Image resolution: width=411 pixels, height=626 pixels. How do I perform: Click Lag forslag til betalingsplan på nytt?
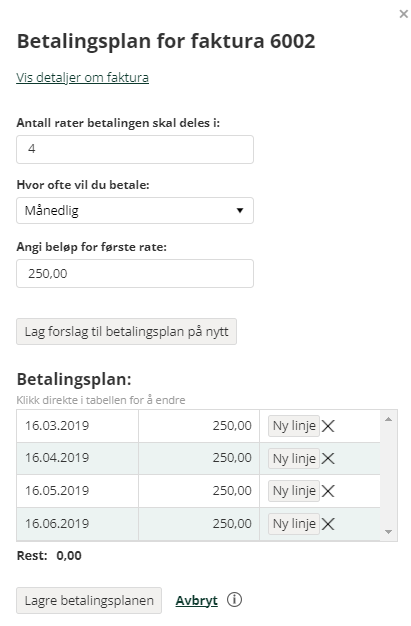pos(126,331)
